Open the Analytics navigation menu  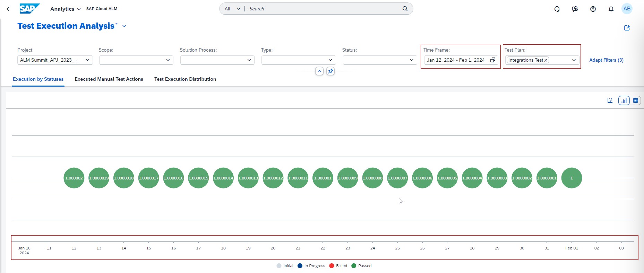point(65,9)
